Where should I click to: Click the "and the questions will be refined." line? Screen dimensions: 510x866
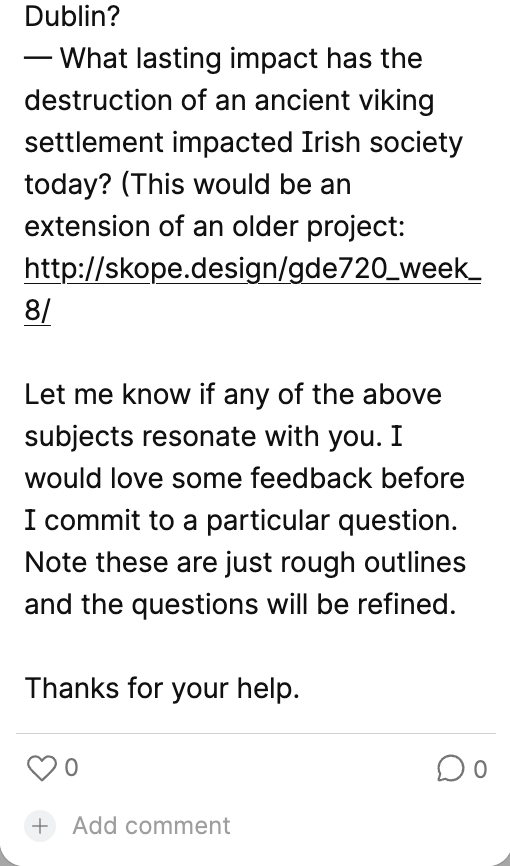pos(240,605)
